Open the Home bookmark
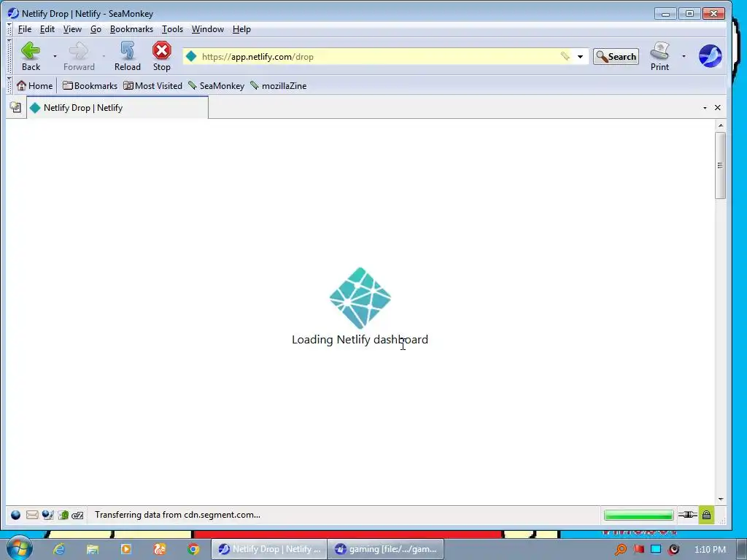747x560 pixels. point(34,86)
